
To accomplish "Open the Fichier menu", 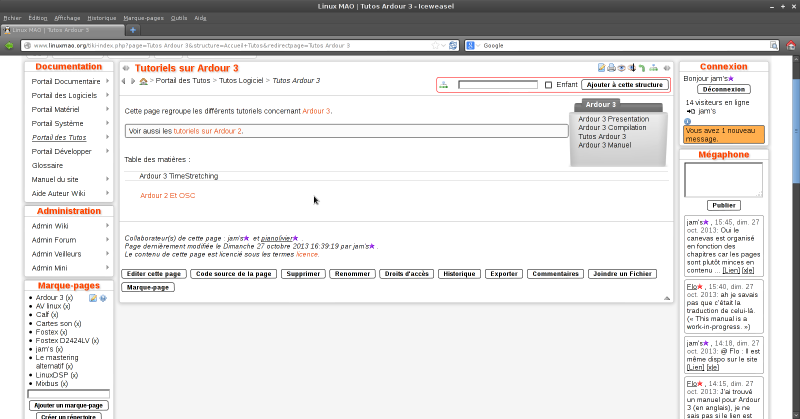I will tap(12, 18).
